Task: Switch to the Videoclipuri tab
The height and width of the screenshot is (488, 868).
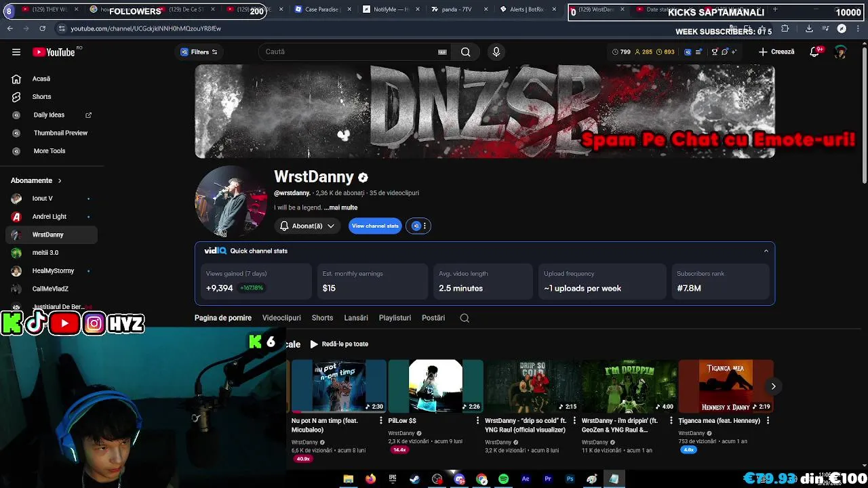Action: click(281, 318)
